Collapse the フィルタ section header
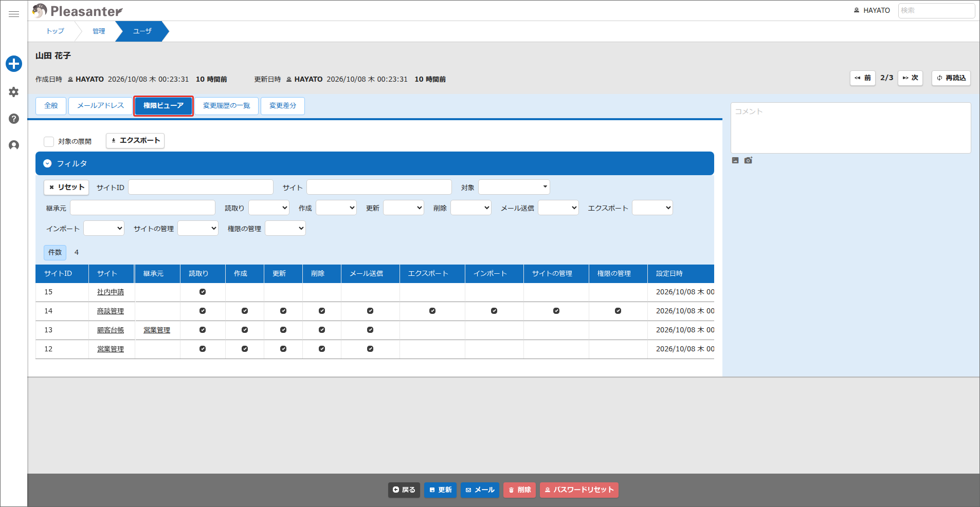980x507 pixels. point(374,163)
